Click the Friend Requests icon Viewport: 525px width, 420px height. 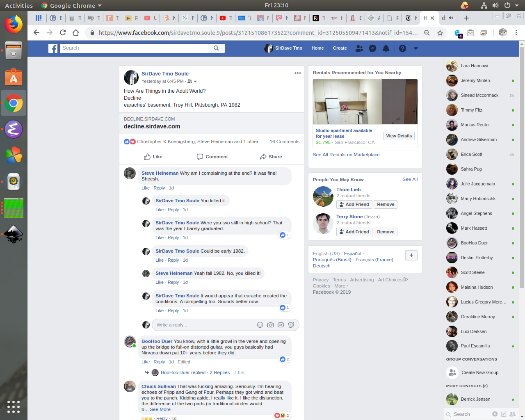coord(359,48)
